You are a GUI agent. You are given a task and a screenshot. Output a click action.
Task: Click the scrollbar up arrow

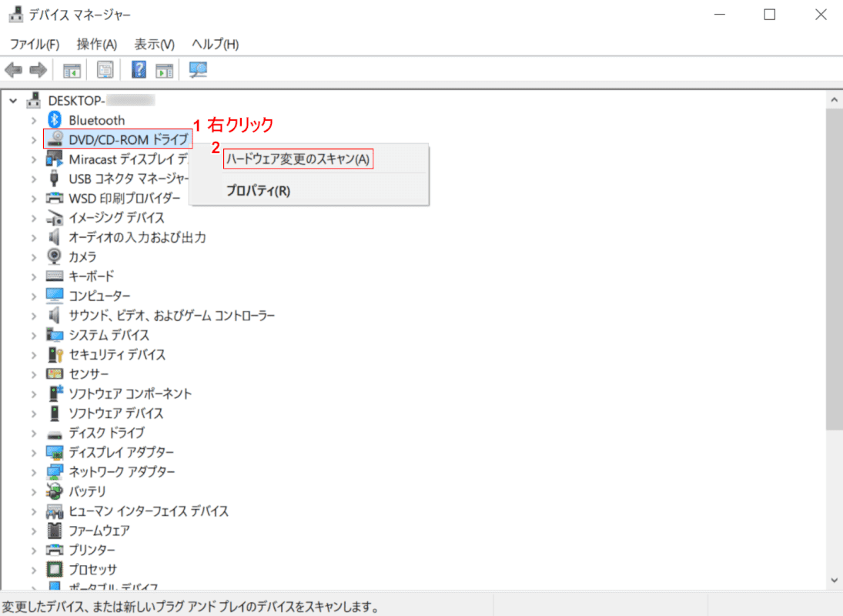[x=834, y=99]
